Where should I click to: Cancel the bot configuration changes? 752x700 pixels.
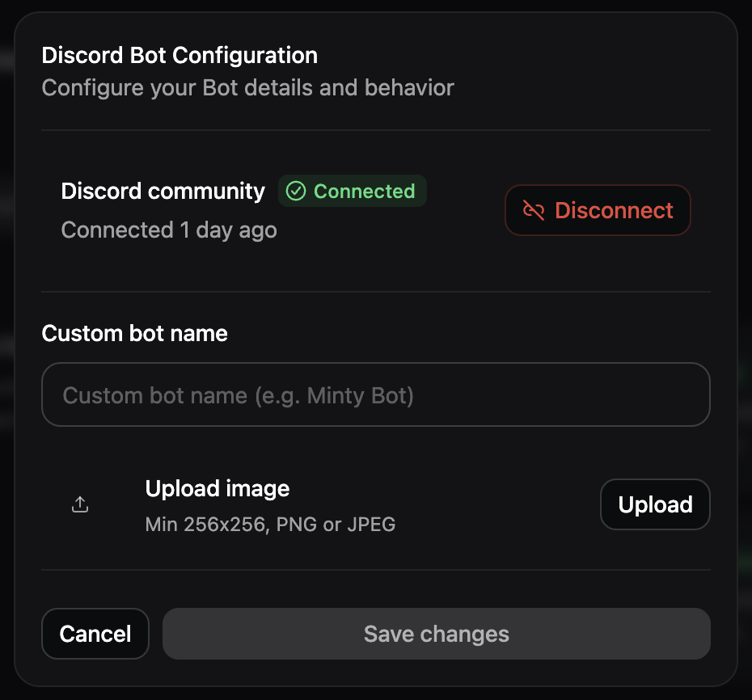(x=95, y=634)
